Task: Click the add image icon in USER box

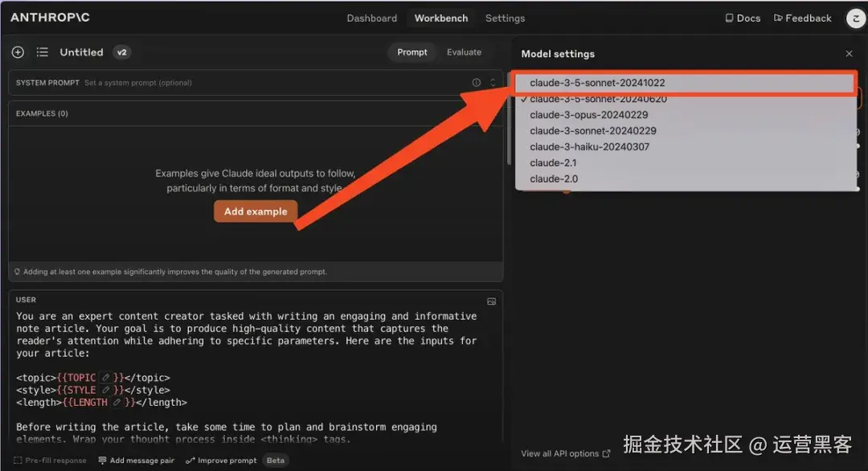Action: coord(492,301)
